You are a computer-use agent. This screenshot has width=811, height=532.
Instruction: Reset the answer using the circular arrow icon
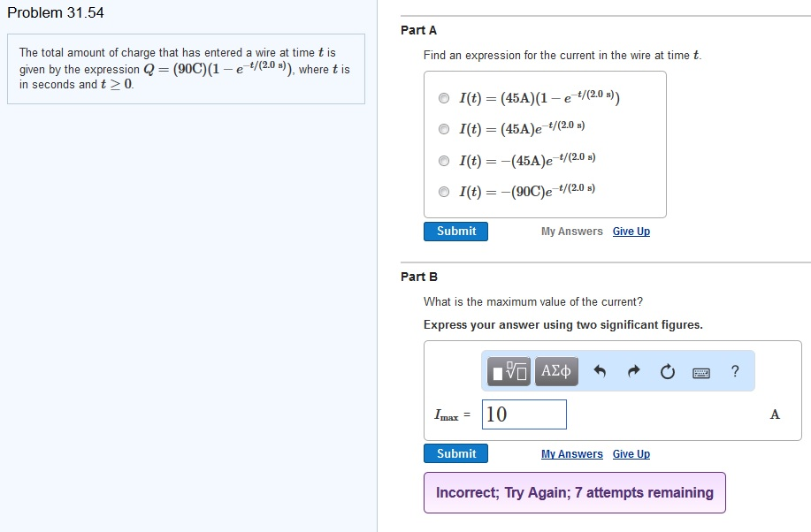coord(667,371)
